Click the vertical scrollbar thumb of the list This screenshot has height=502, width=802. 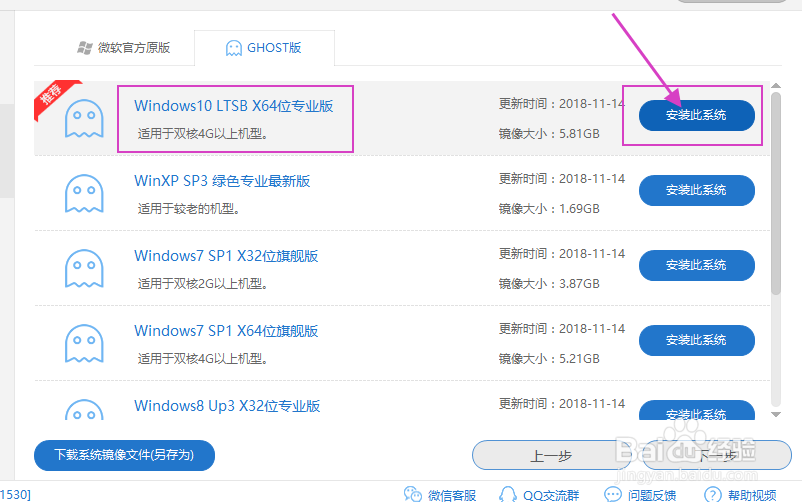776,193
